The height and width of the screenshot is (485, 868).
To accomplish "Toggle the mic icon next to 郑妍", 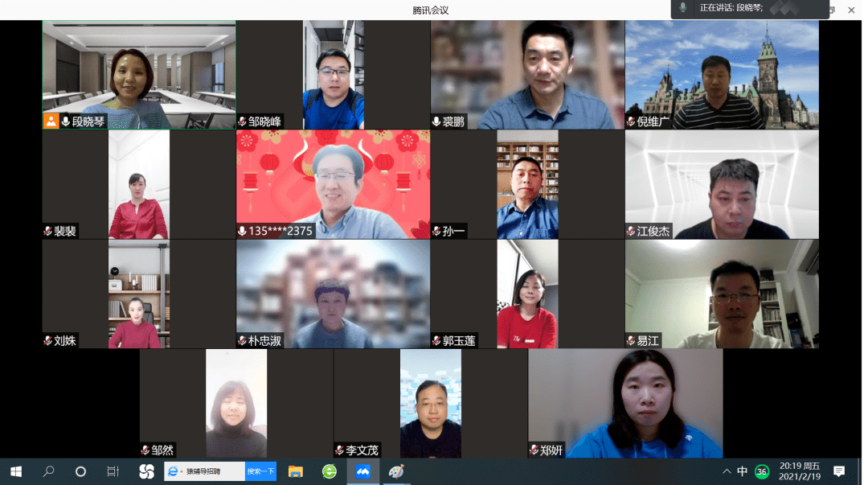I will [536, 450].
